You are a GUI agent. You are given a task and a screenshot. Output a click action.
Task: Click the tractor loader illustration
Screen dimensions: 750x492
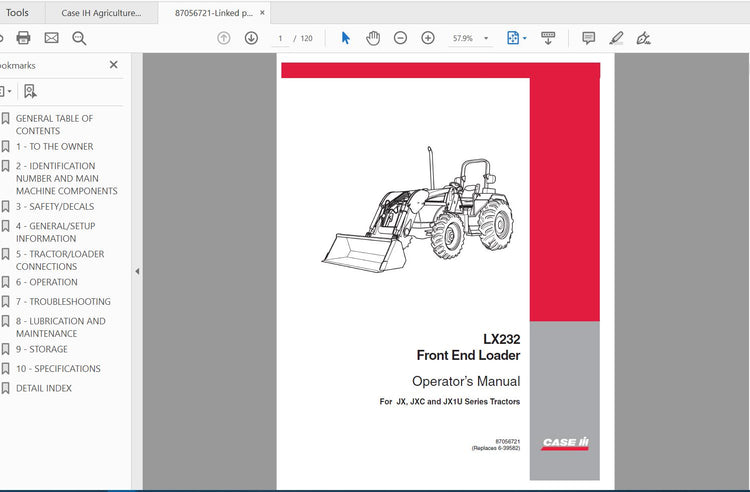pyautogui.click(x=418, y=209)
